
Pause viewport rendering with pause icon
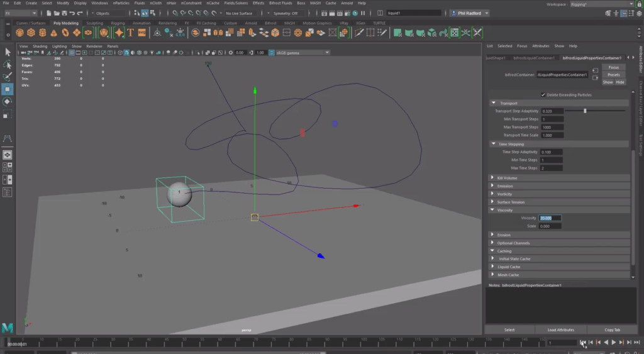point(363,13)
